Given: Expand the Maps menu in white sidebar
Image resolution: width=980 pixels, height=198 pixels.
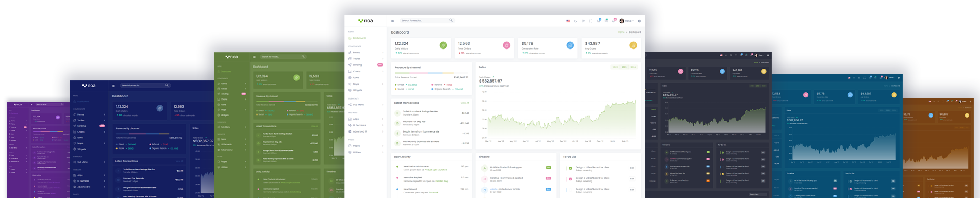Looking at the screenshot, I should pyautogui.click(x=366, y=84).
